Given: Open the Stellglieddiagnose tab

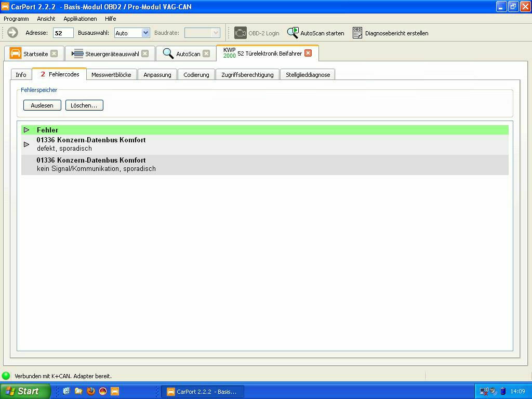Looking at the screenshot, I should click(308, 75).
